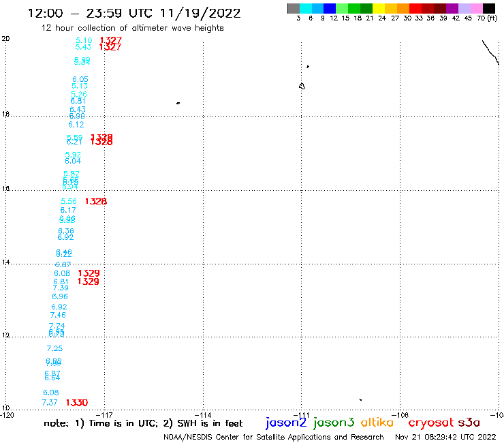Image resolution: width=504 pixels, height=443 pixels.
Task: Click the 1327 time label beside 5.10
Action: click(111, 40)
